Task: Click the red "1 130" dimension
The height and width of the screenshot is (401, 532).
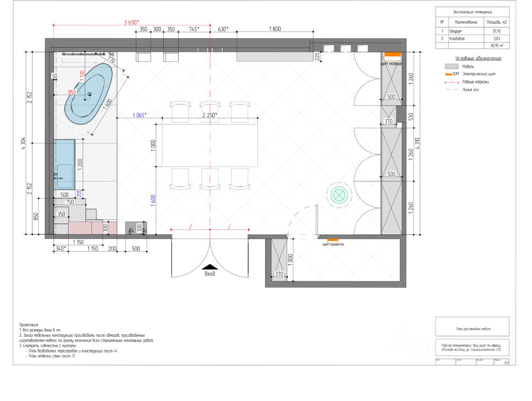Action: (82, 76)
